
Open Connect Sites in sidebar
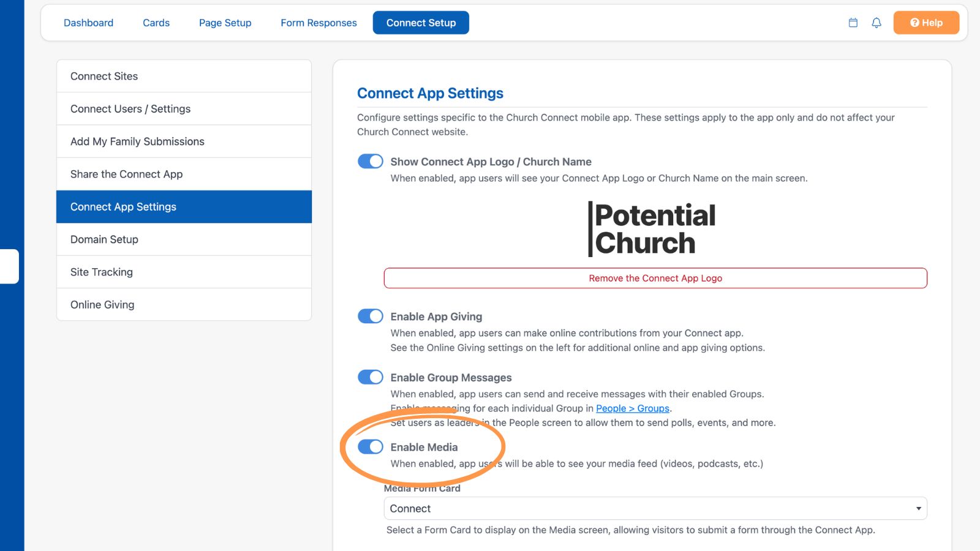[x=184, y=76]
